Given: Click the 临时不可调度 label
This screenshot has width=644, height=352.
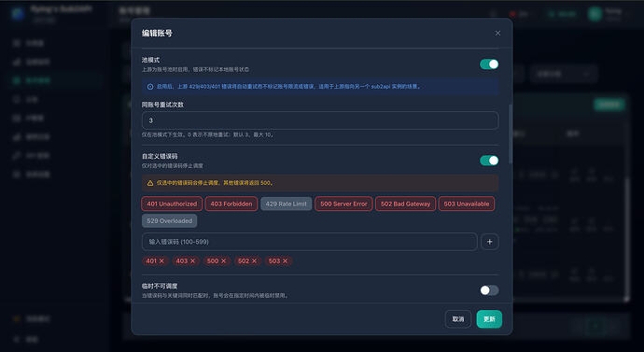Looking at the screenshot, I should [160, 286].
